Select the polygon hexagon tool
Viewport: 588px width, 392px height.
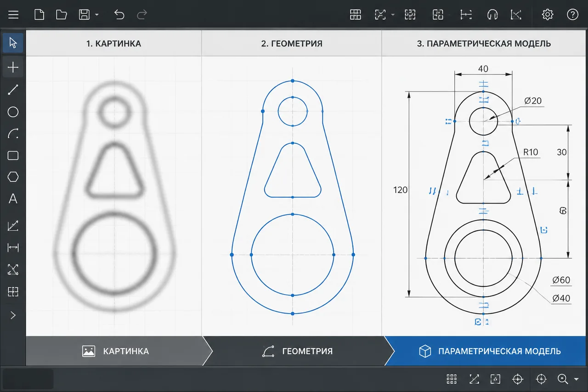tap(13, 177)
